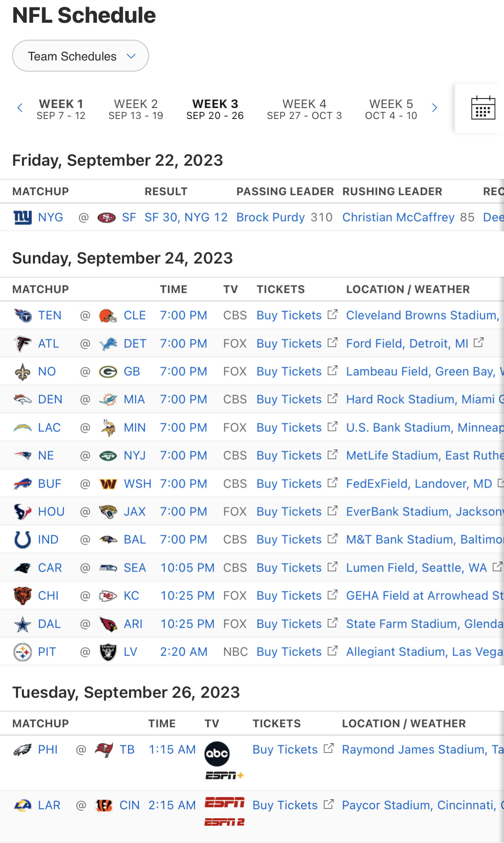Click the Pittsburgh Steelers logo
The width and height of the screenshot is (504, 843).
[x=23, y=652]
